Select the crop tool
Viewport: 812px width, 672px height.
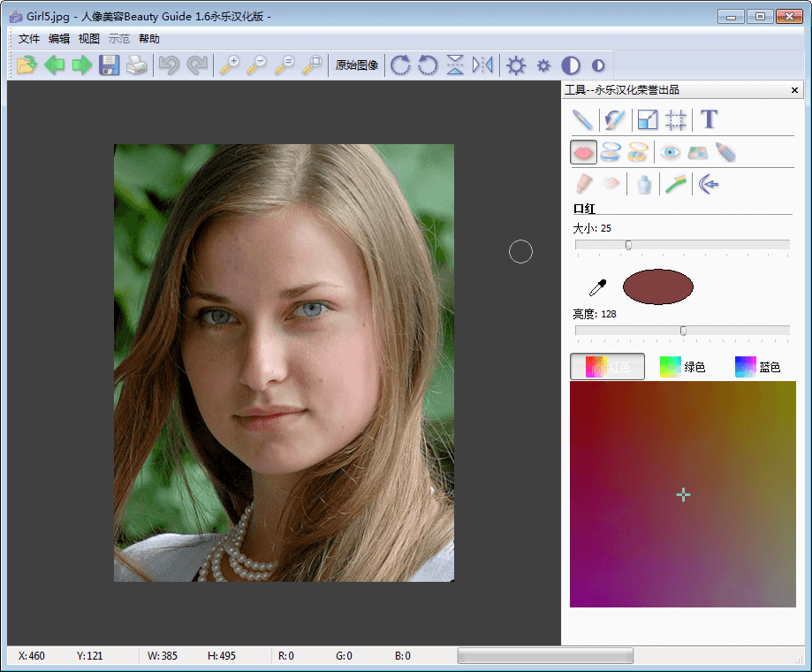(676, 119)
